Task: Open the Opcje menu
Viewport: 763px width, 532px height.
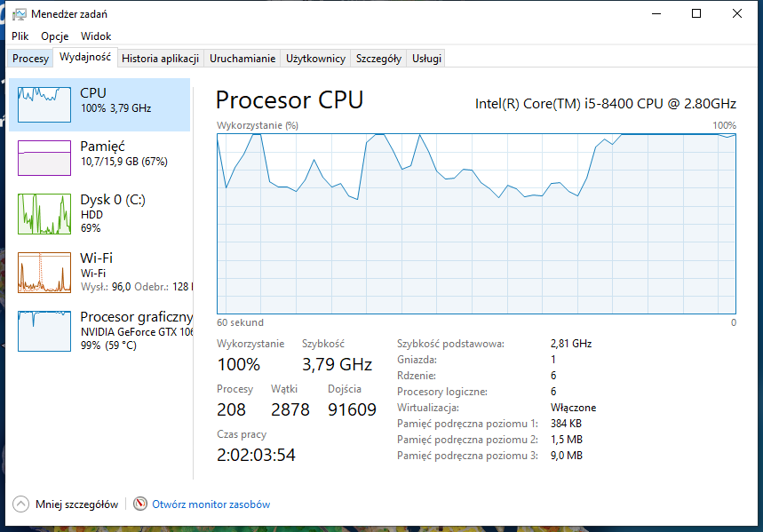Action: pyautogui.click(x=54, y=36)
